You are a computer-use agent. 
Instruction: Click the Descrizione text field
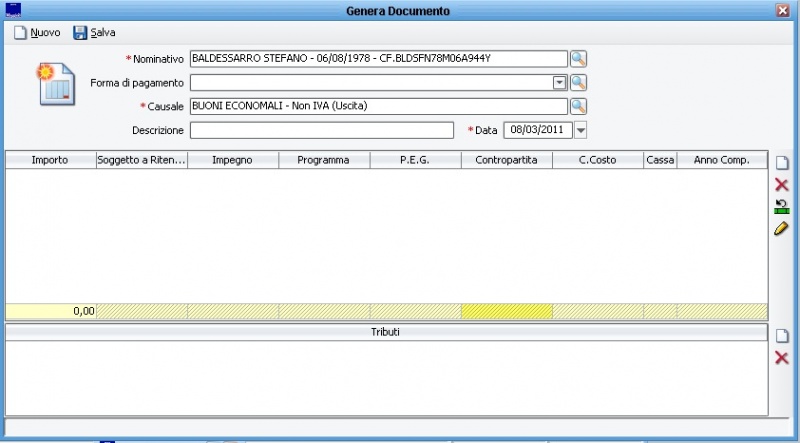pos(322,130)
